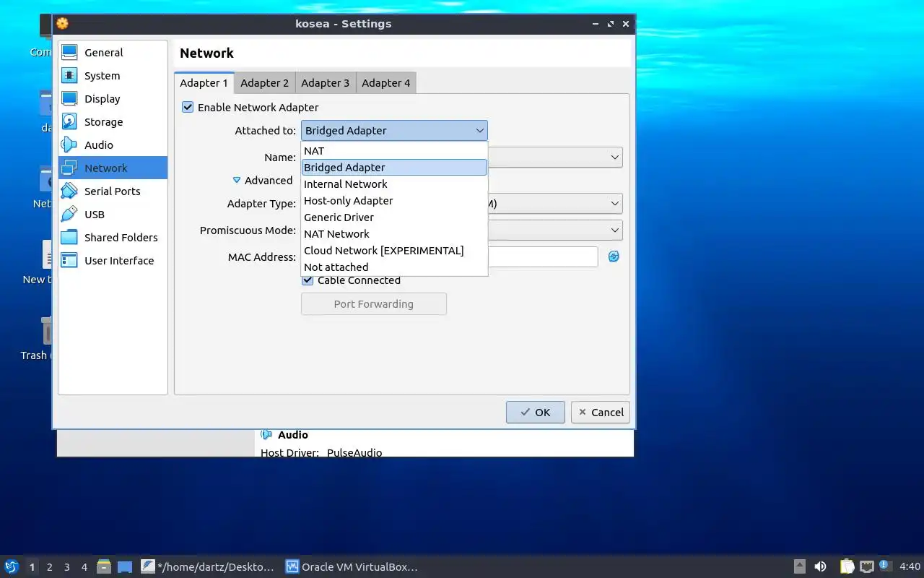Screen dimensions: 924x578
Task: Choose Host-only Adapter from the list
Action: click(394, 201)
